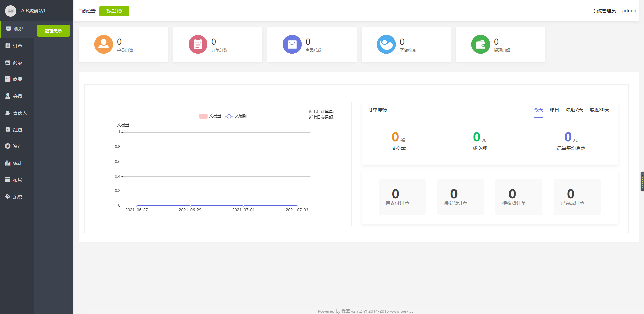This screenshot has height=314, width=644.
Task: Open the 红包 red packet icon
Action: (8, 129)
